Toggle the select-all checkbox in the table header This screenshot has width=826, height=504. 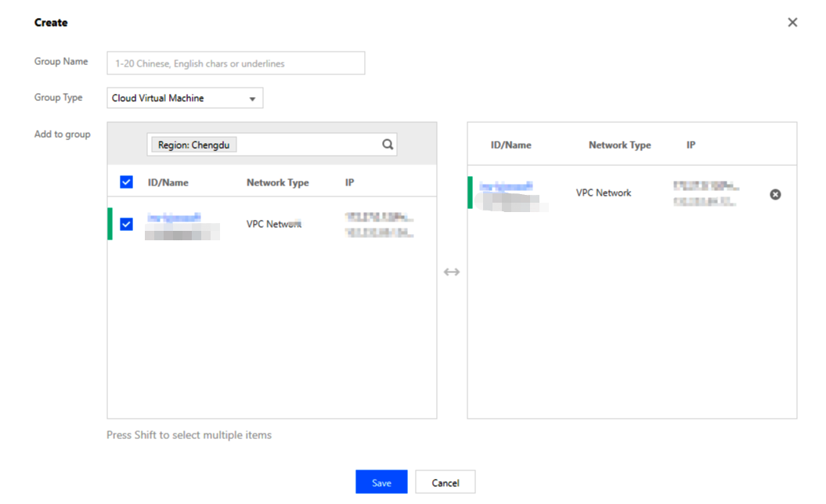point(127,182)
